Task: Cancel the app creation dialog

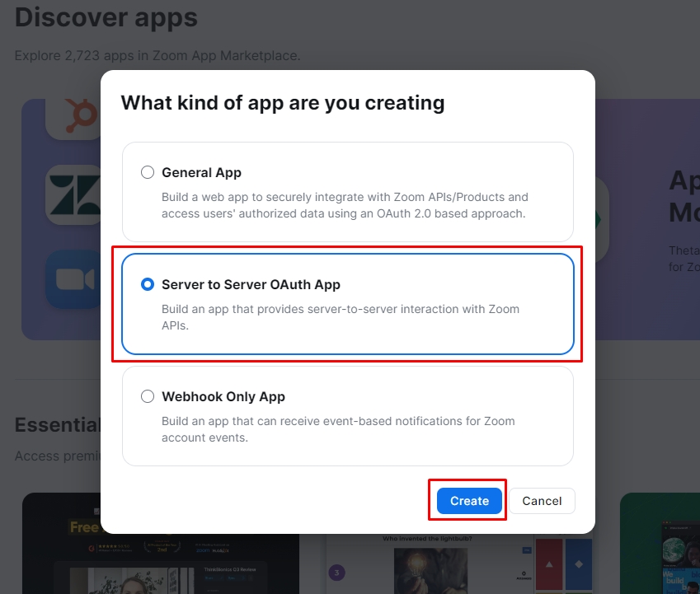Action: tap(542, 501)
